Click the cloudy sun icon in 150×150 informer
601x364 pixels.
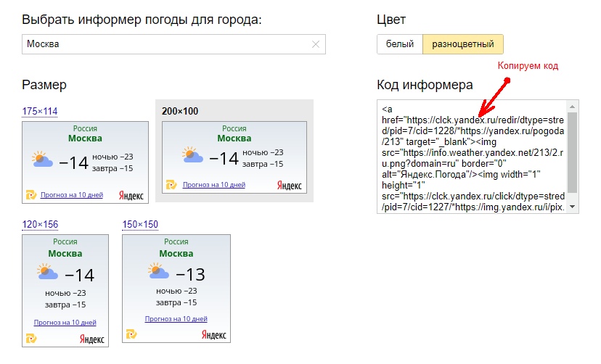tap(158, 270)
